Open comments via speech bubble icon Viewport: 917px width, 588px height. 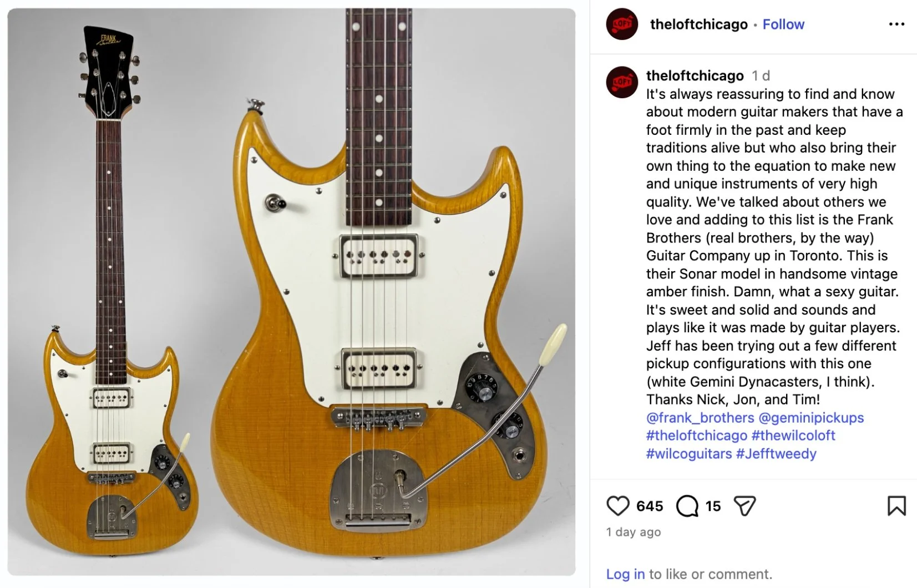click(687, 506)
